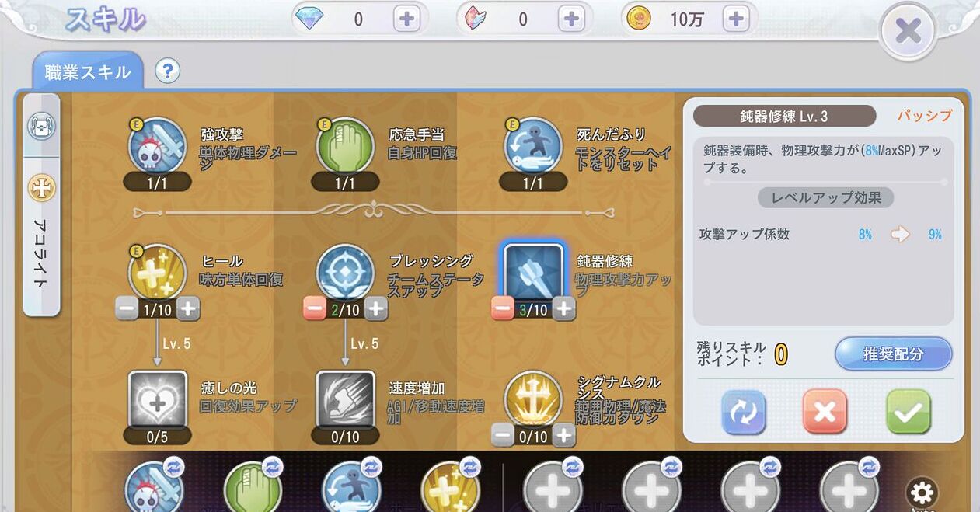Select the 鈍器修練 mace skill icon
This screenshot has width=980, height=512.
point(533,273)
